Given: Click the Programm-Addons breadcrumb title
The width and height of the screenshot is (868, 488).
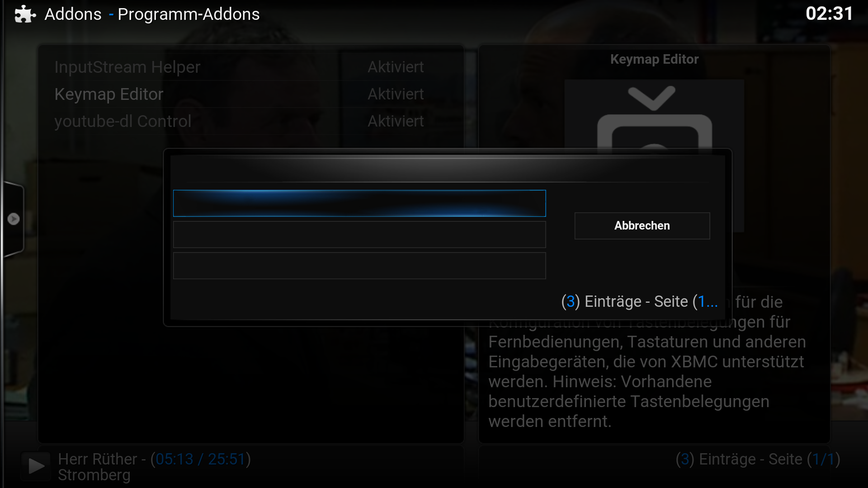Looking at the screenshot, I should (x=189, y=14).
